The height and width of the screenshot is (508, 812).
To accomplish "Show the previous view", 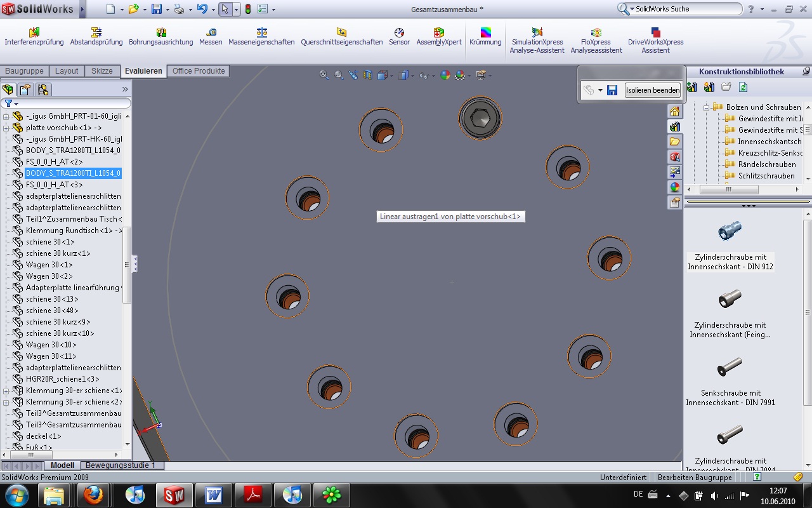I will point(353,75).
